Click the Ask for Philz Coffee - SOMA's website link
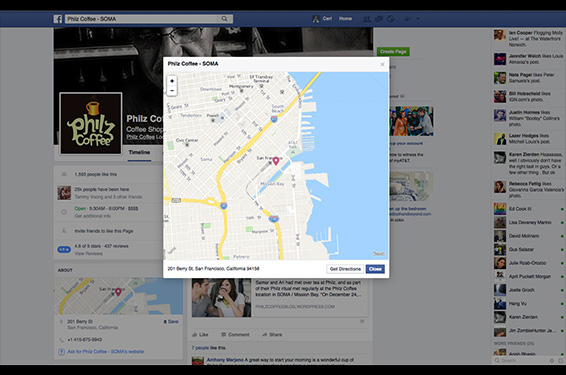Image resolution: width=566 pixels, height=375 pixels. pyautogui.click(x=105, y=352)
